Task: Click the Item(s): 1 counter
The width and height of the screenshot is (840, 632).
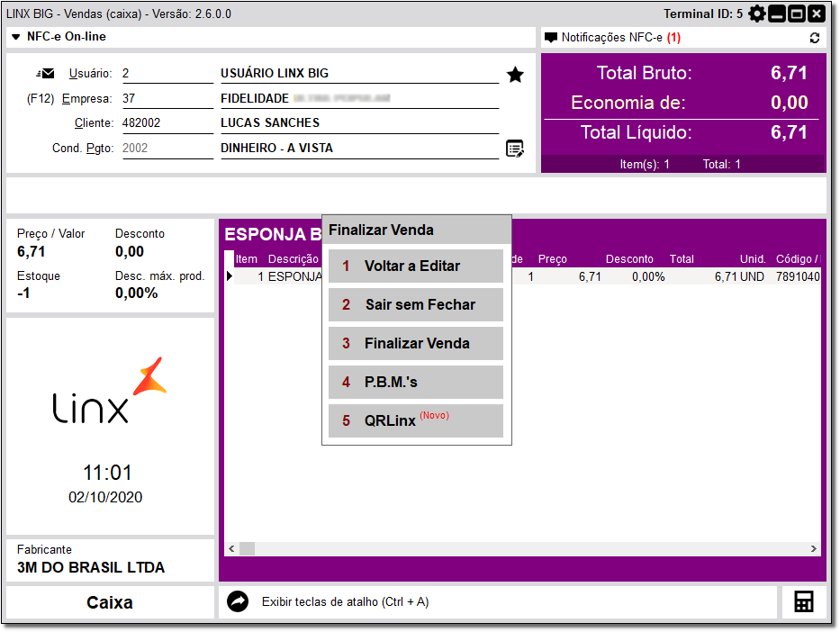Action: click(x=645, y=165)
